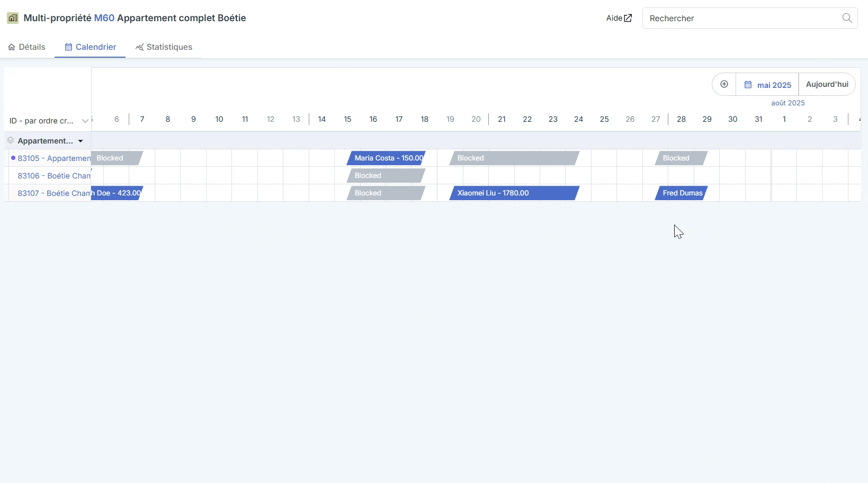Click the purple dot beside 83105
The height and width of the screenshot is (483, 868).
[x=13, y=158]
